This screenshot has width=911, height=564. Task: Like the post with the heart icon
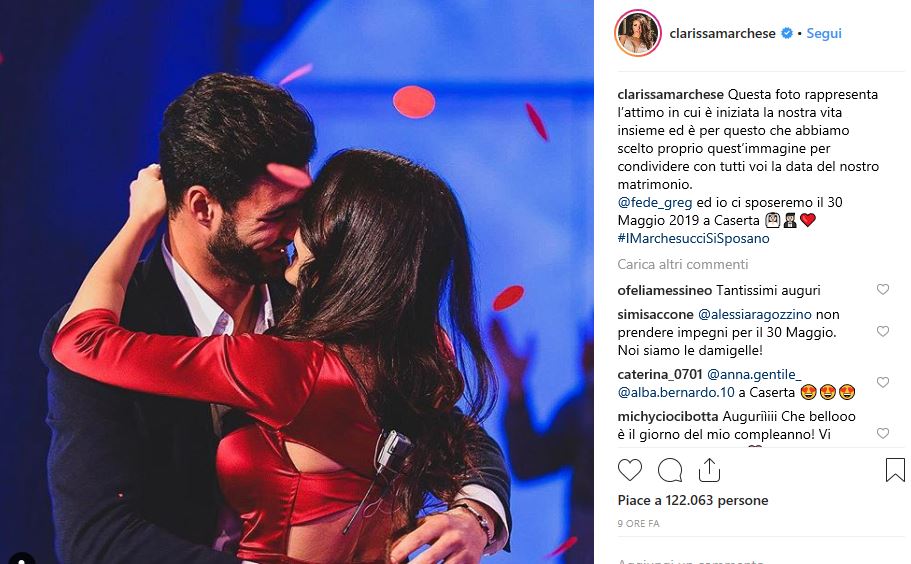630,470
